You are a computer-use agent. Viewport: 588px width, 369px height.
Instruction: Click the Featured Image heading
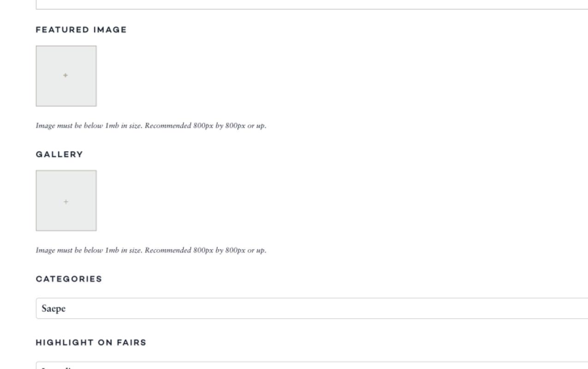tap(81, 30)
